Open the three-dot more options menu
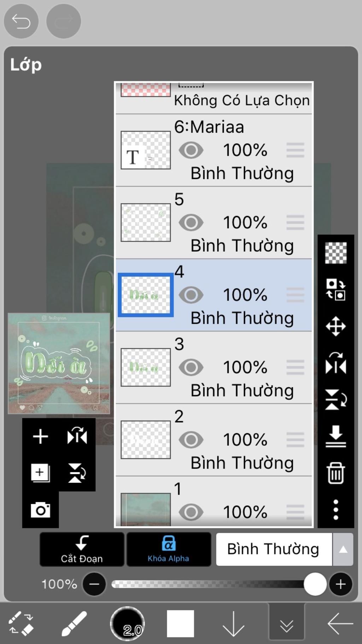Image resolution: width=362 pixels, height=644 pixels. (x=335, y=510)
